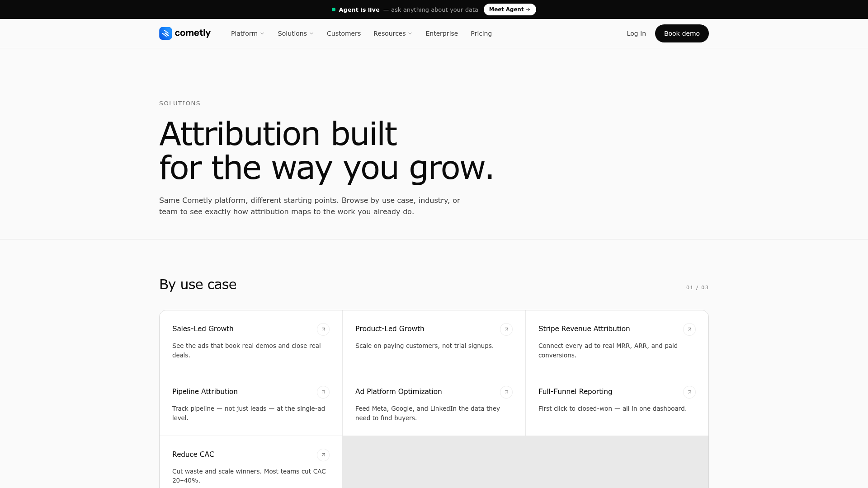
Task: Open the Sales-Led Growth arrow icon
Action: tap(323, 329)
